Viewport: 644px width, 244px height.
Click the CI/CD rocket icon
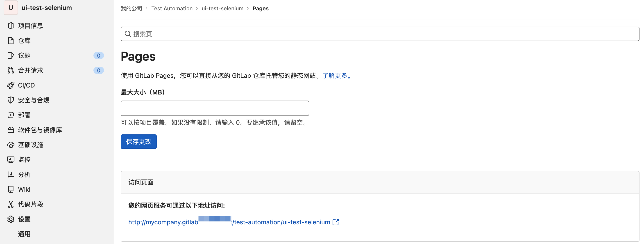point(11,85)
